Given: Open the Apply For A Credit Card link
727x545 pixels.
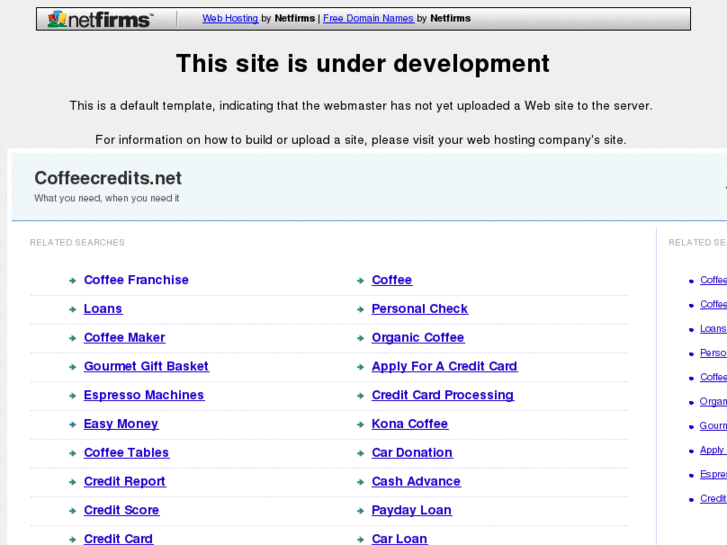Looking at the screenshot, I should click(x=444, y=366).
